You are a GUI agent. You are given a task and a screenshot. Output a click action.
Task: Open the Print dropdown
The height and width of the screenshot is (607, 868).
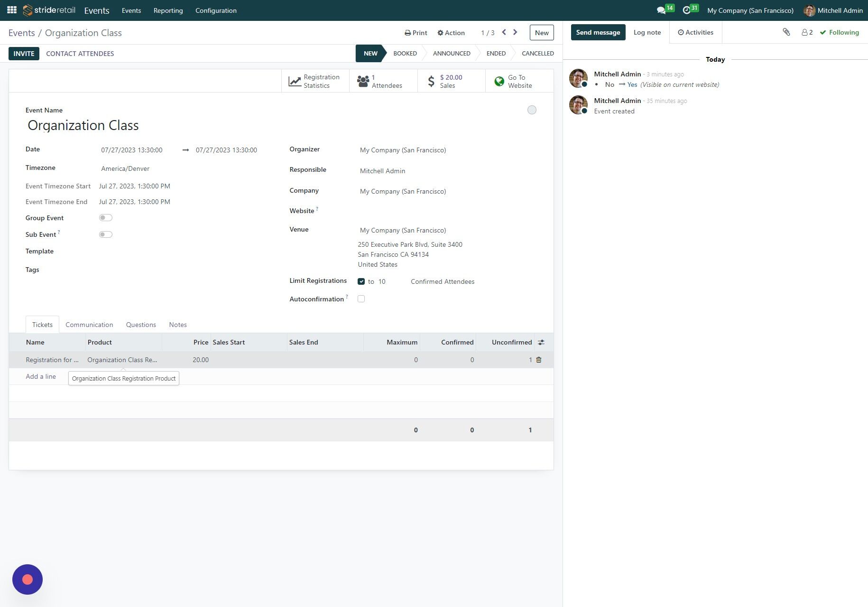tap(416, 33)
